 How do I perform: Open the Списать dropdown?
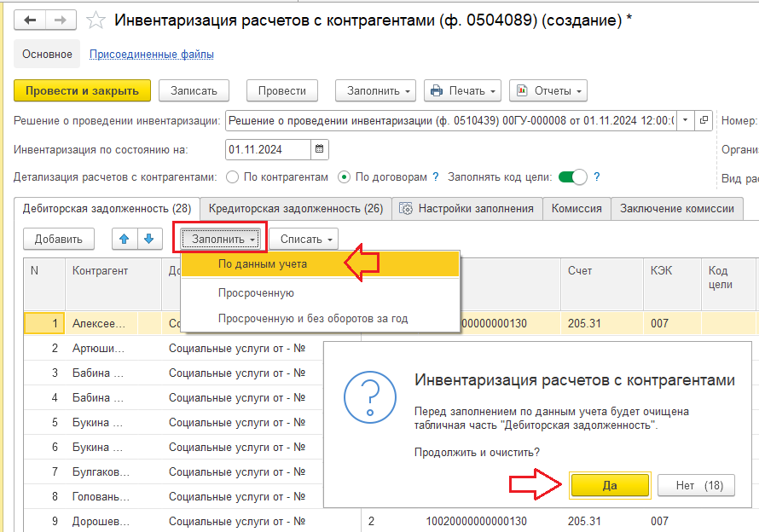coord(304,239)
